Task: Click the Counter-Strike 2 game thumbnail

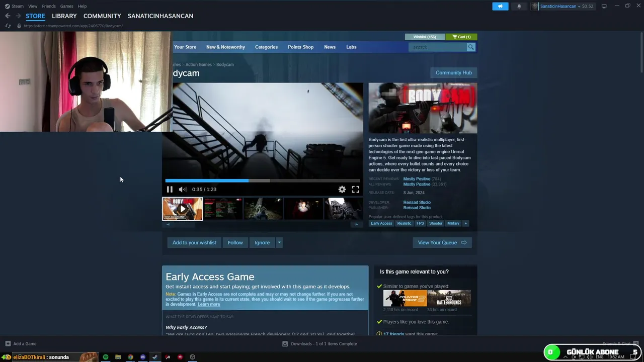Action: tap(405, 298)
